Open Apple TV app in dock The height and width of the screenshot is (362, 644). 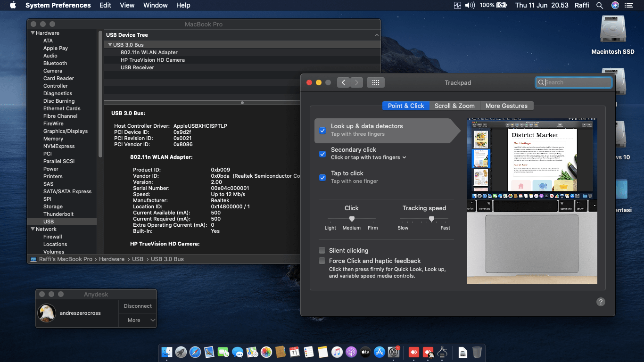click(x=365, y=352)
